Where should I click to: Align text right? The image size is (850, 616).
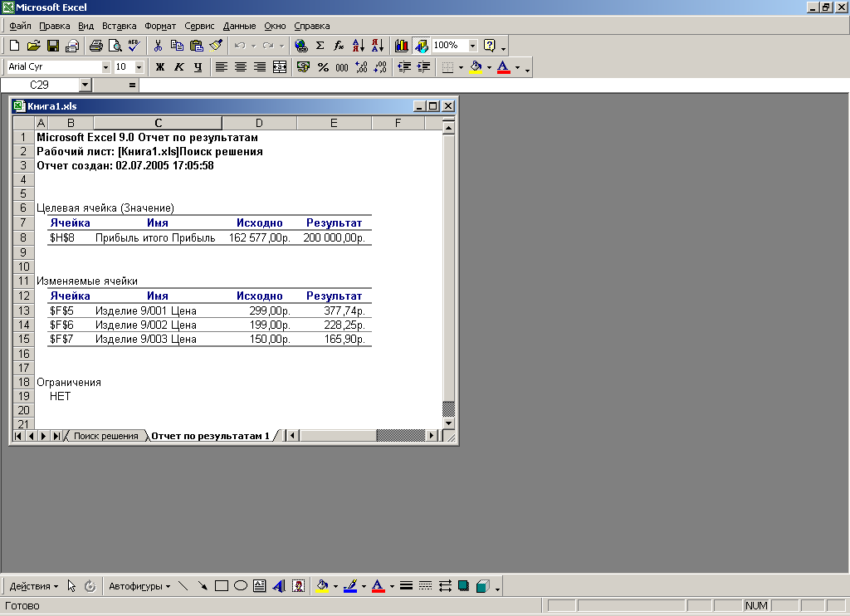click(260, 67)
